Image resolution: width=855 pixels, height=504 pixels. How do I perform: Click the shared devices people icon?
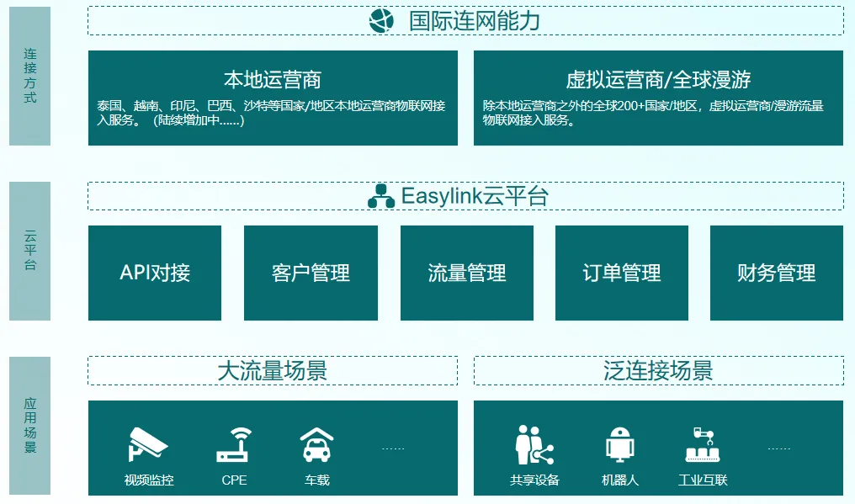534,444
